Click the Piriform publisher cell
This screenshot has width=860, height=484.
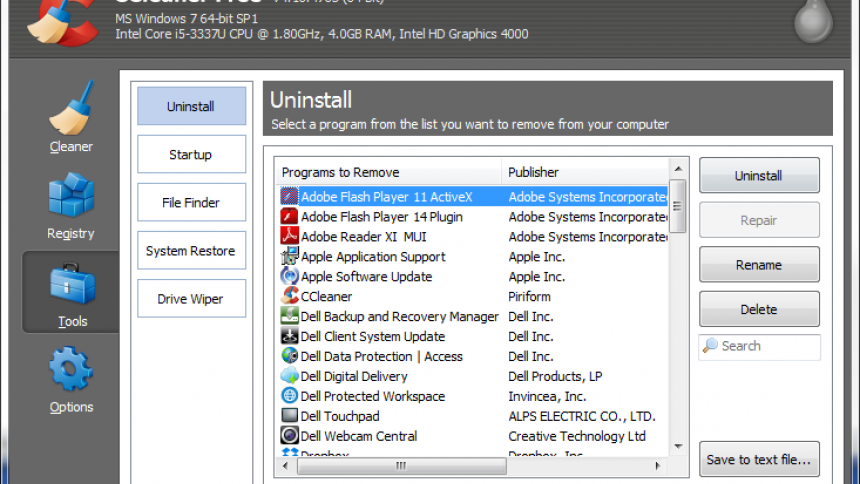(529, 296)
